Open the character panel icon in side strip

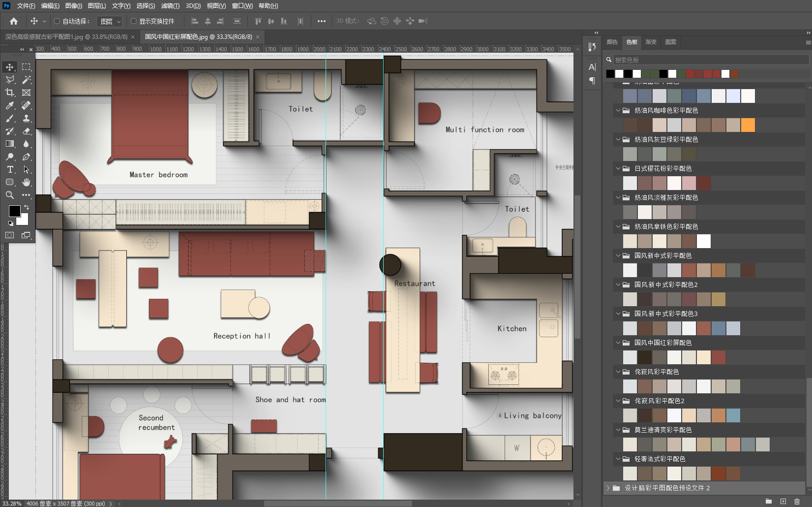[592, 67]
